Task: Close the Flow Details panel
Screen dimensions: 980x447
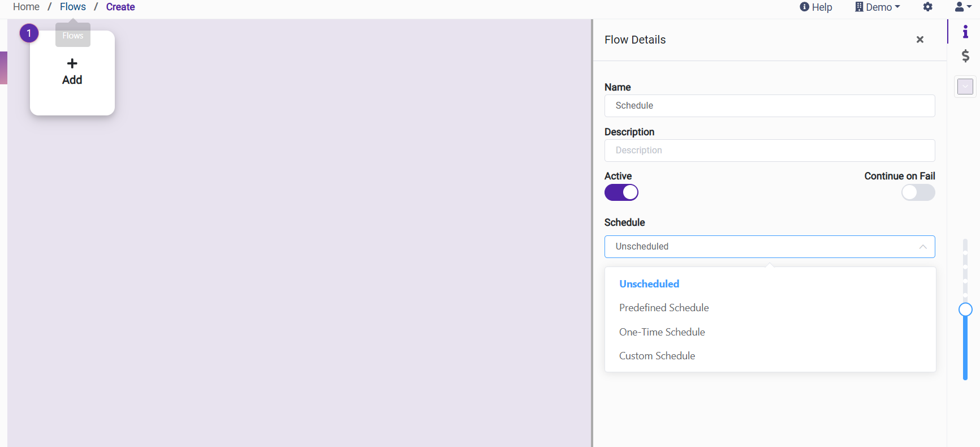Action: coord(919,40)
